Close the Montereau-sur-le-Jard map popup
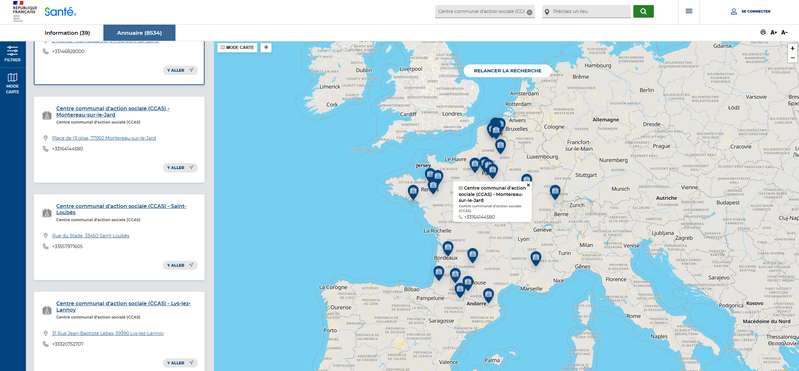Image resolution: width=799 pixels, height=371 pixels. coord(528,186)
